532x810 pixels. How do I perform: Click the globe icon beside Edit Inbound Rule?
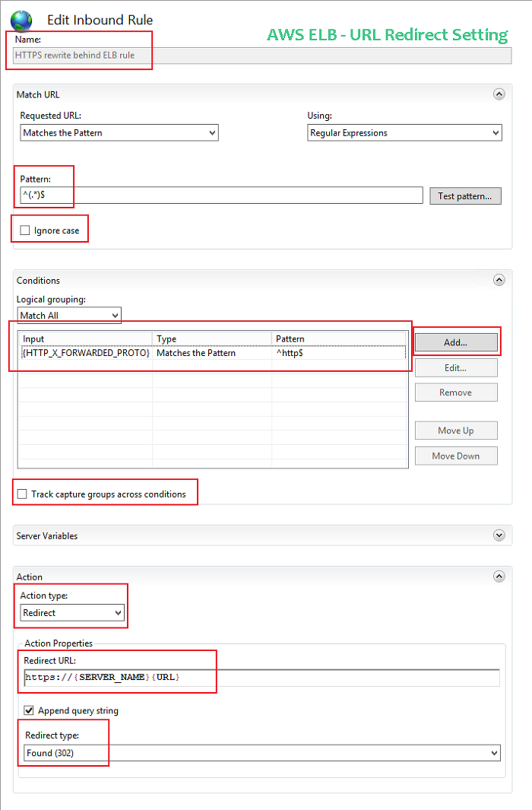pyautogui.click(x=21, y=21)
